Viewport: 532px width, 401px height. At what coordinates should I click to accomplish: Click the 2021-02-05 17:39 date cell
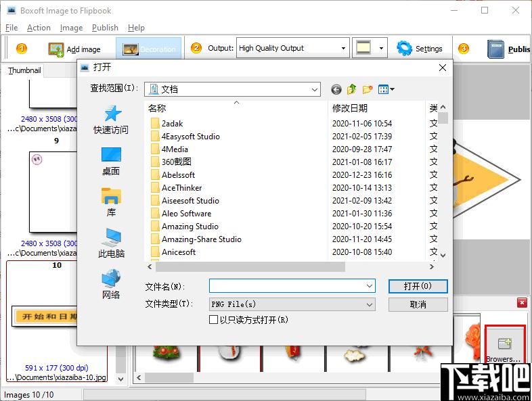click(x=361, y=137)
